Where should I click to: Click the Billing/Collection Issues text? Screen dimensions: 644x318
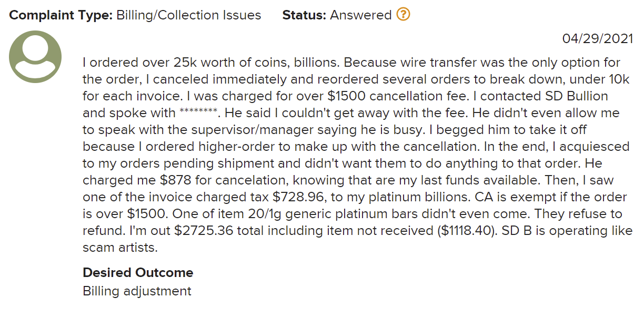189,15
